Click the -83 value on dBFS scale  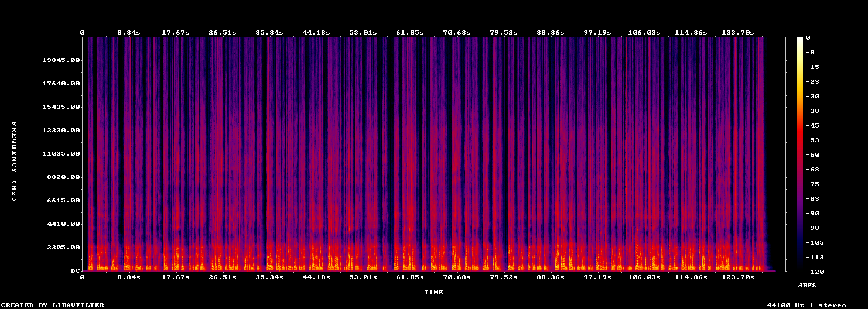click(x=812, y=199)
